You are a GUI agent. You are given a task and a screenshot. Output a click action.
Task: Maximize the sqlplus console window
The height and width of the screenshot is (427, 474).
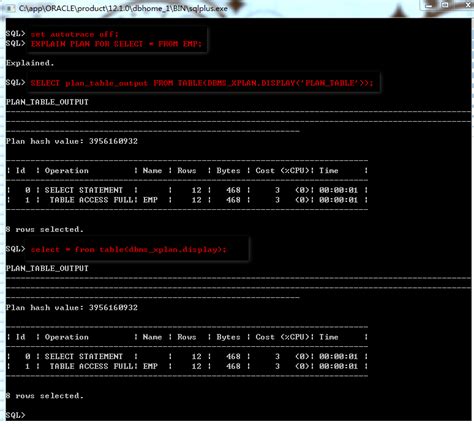point(445,5)
